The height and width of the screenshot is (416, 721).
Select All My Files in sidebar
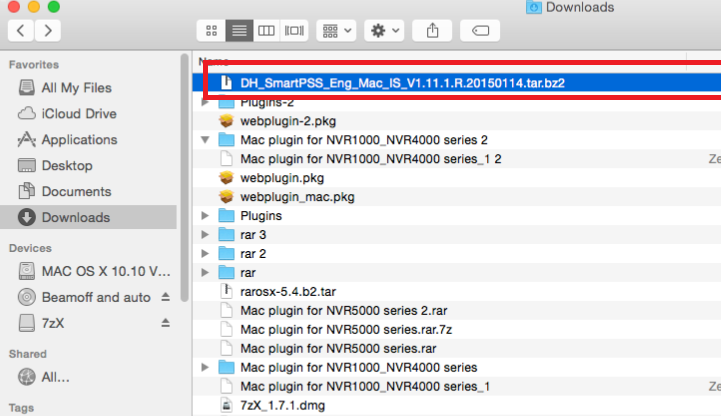pos(77,88)
